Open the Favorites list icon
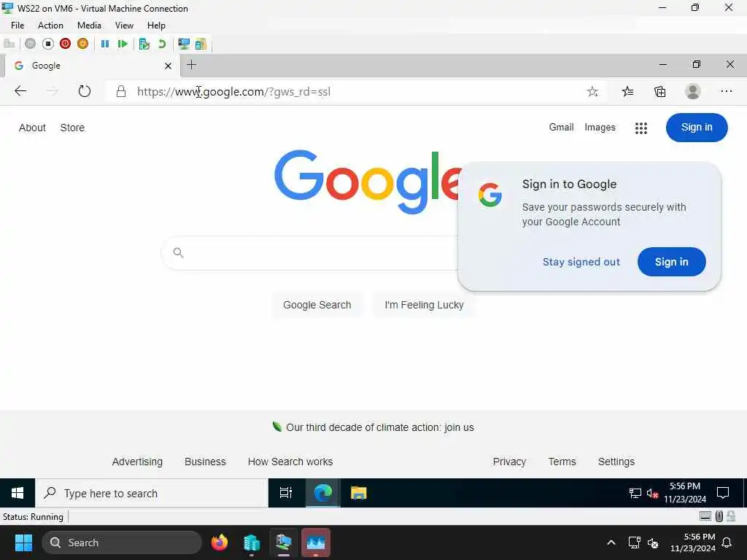 (x=627, y=91)
